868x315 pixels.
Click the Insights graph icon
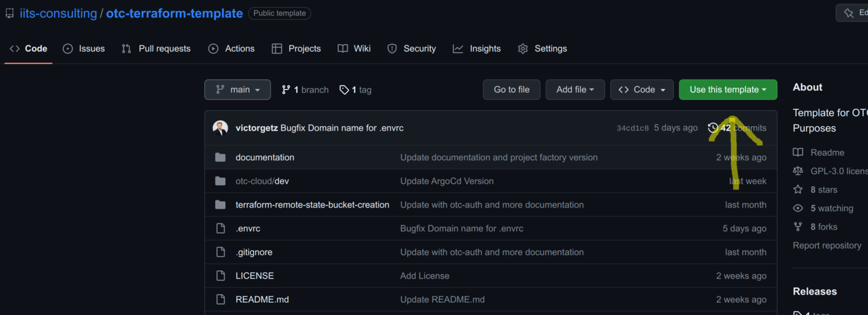click(x=458, y=49)
